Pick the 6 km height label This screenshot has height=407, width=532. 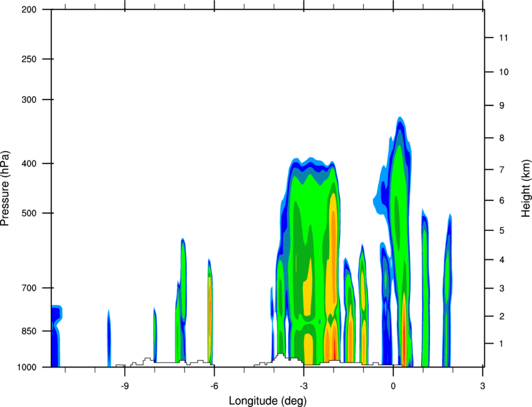[x=502, y=200]
